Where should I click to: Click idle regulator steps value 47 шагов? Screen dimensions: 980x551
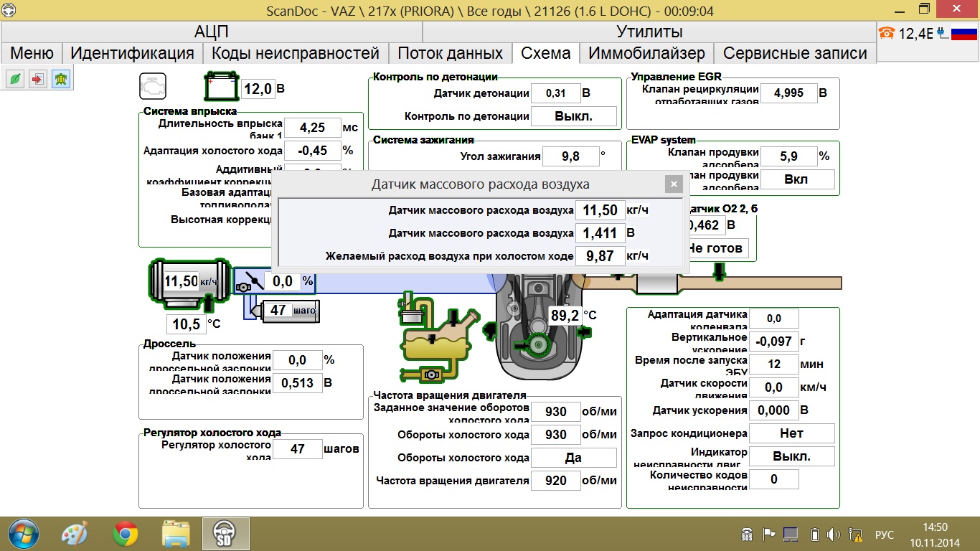click(297, 449)
